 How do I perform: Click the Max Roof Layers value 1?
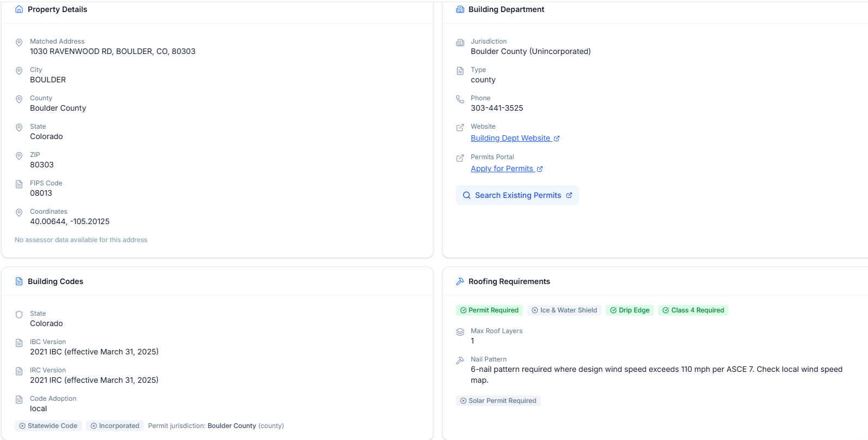[x=473, y=341]
